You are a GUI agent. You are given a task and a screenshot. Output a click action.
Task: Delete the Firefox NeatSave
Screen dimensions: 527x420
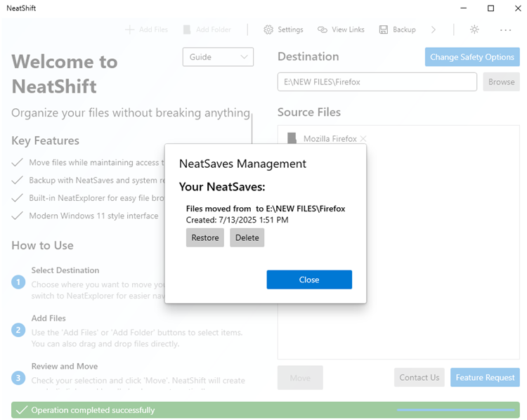[247, 237]
